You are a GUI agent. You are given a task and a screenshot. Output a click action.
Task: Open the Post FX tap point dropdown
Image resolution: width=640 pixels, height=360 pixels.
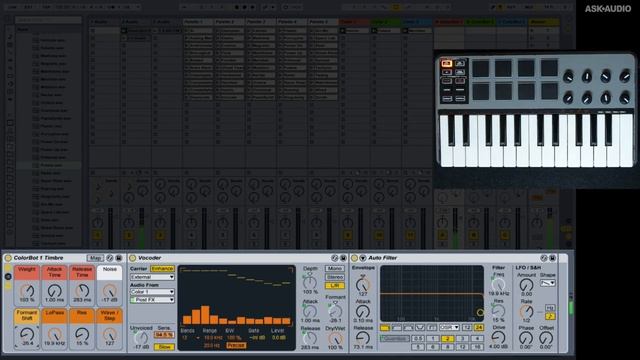click(x=152, y=300)
